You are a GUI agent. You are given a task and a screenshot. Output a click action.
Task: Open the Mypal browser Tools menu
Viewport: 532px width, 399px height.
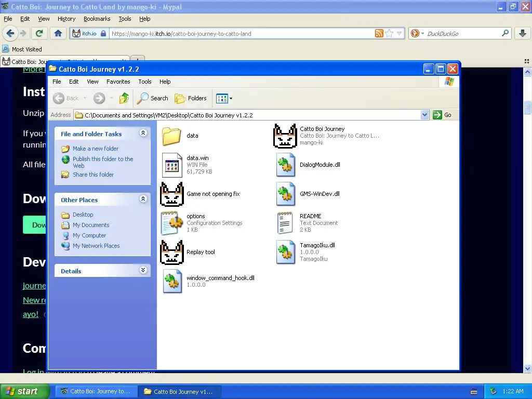point(125,19)
